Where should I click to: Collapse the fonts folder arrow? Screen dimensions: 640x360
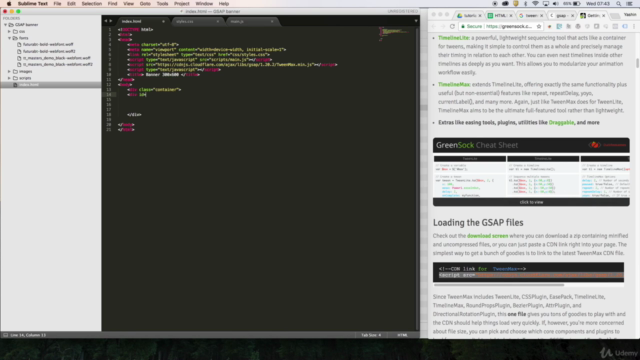9,38
